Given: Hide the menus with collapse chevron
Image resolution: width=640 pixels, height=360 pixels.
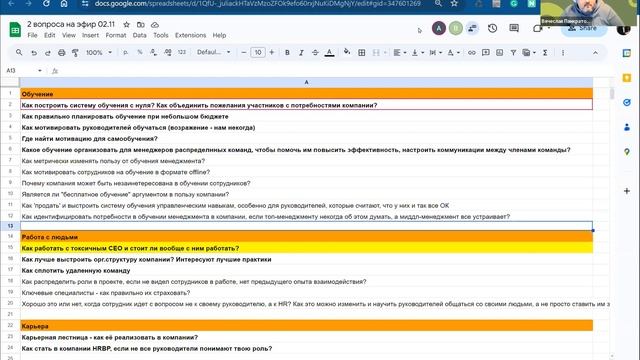Looking at the screenshot, I should pyautogui.click(x=595, y=53).
